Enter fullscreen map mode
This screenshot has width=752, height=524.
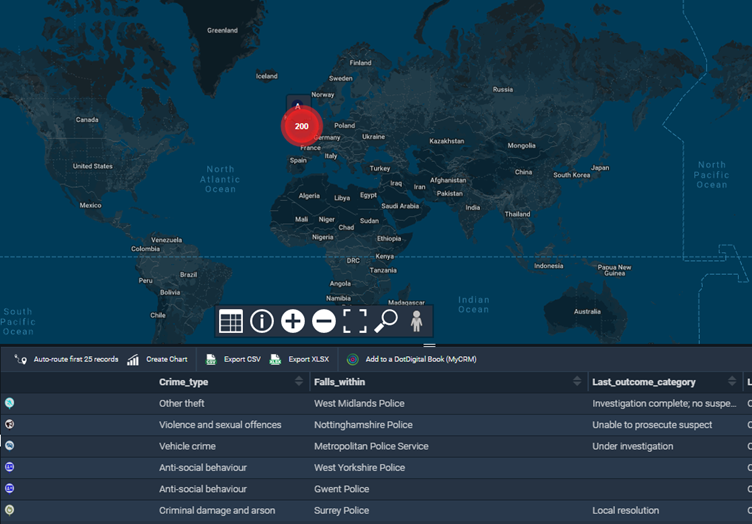[x=355, y=321]
